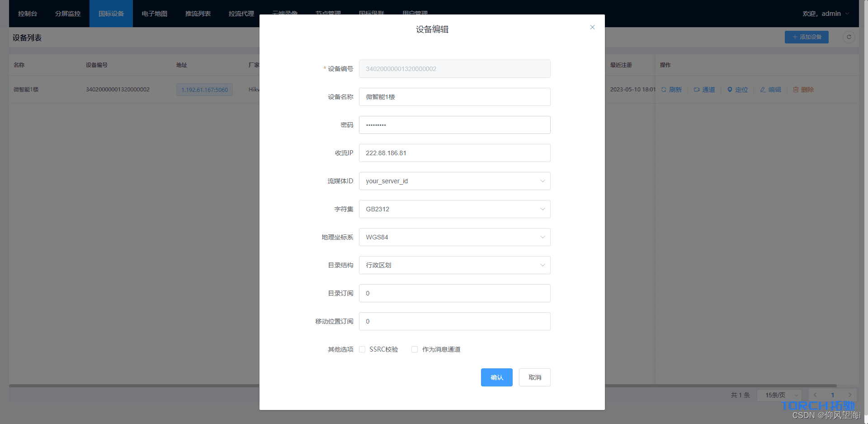Viewport: 868px width, 424px height.
Task: Enable the SSRC校验 checkbox
Action: 362,349
